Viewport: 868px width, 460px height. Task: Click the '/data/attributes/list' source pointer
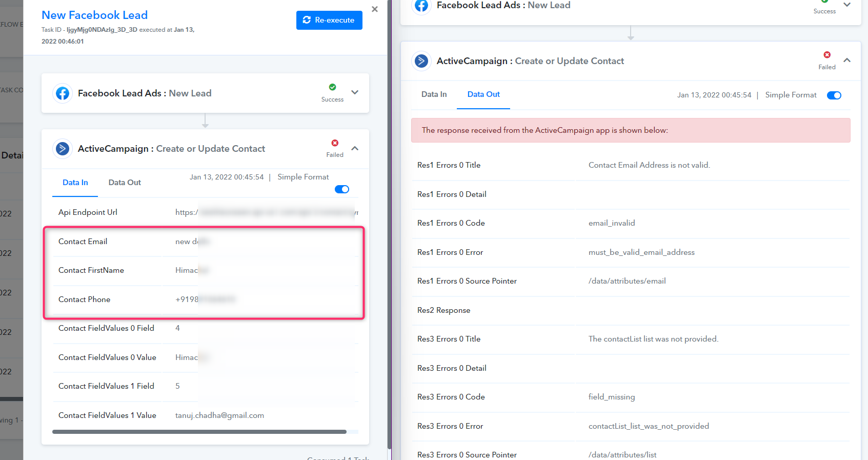coord(622,455)
